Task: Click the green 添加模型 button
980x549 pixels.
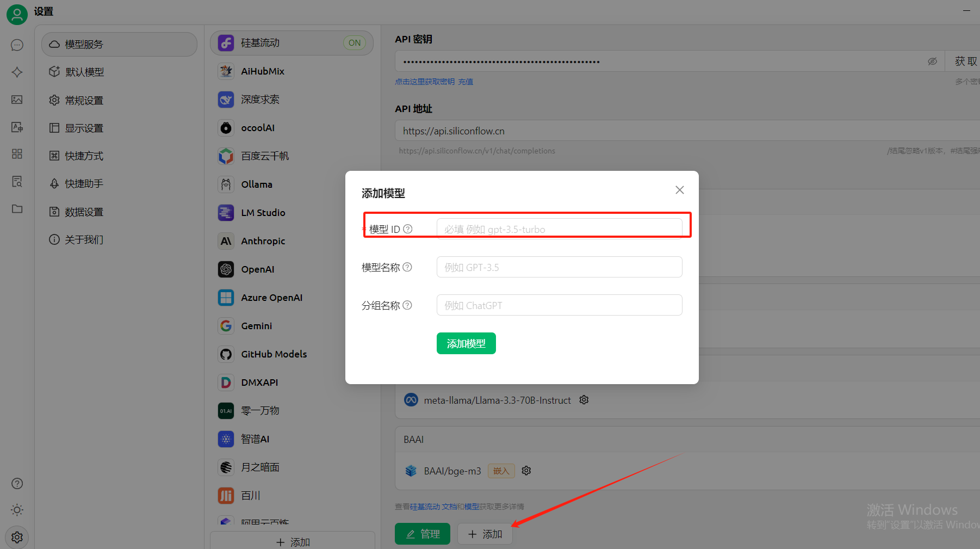Action: point(466,343)
